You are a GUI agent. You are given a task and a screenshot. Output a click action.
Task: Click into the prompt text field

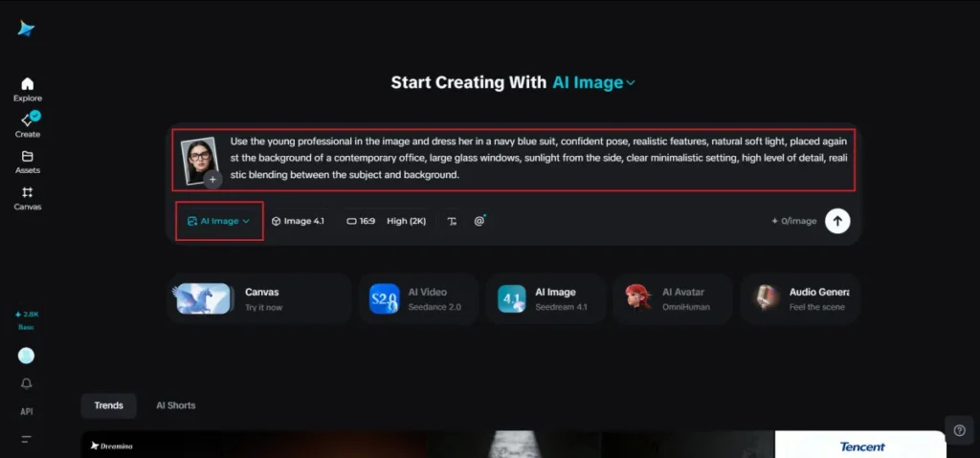[x=536, y=159]
